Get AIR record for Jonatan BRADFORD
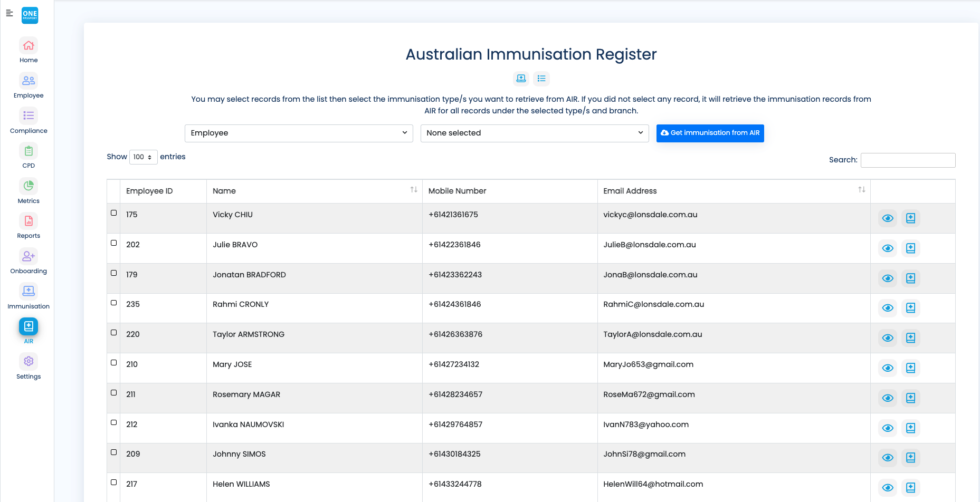This screenshot has height=502, width=980. tap(910, 278)
